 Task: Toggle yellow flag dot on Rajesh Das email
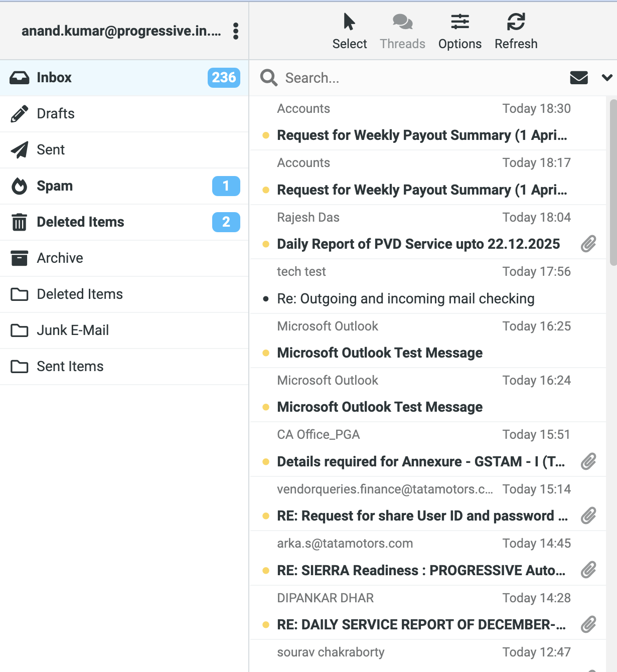pos(266,245)
